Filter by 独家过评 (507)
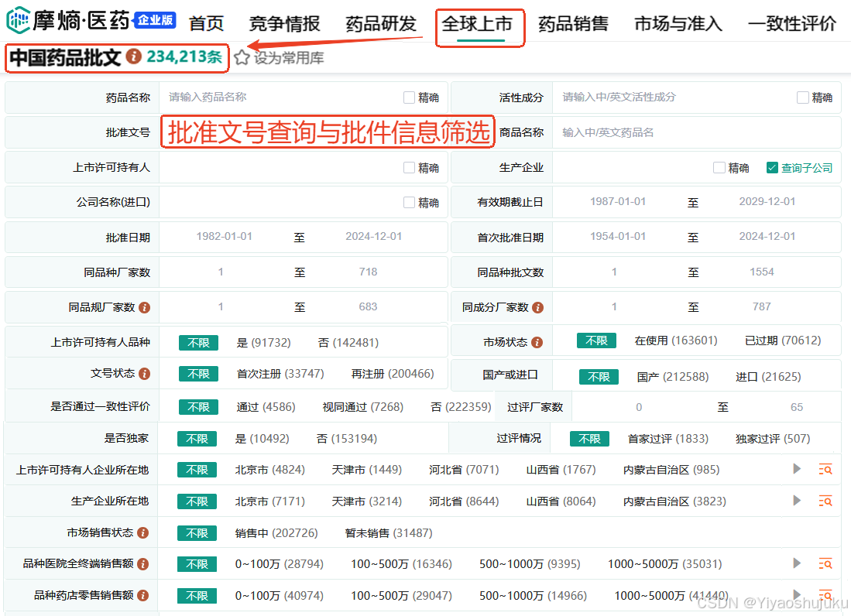The height and width of the screenshot is (616, 851). tap(772, 439)
